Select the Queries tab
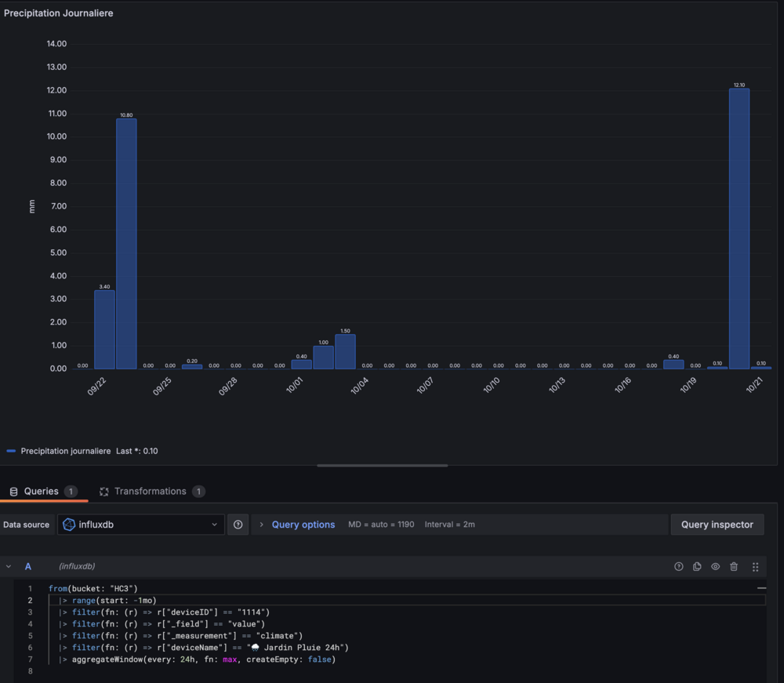The height and width of the screenshot is (683, 784). (41, 492)
